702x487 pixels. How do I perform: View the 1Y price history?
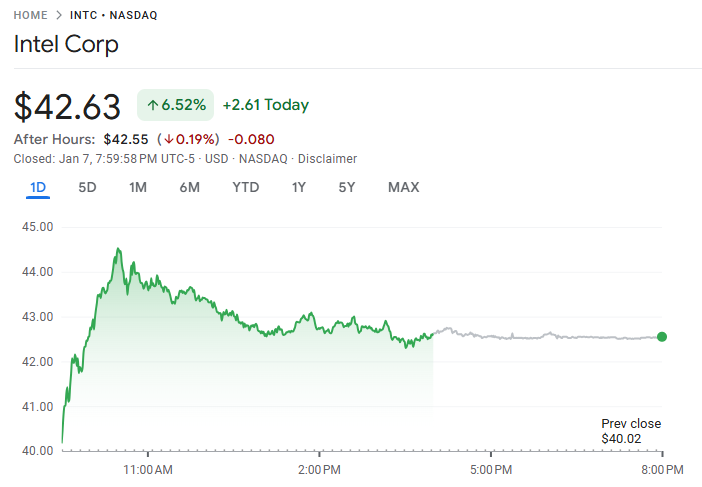click(299, 187)
